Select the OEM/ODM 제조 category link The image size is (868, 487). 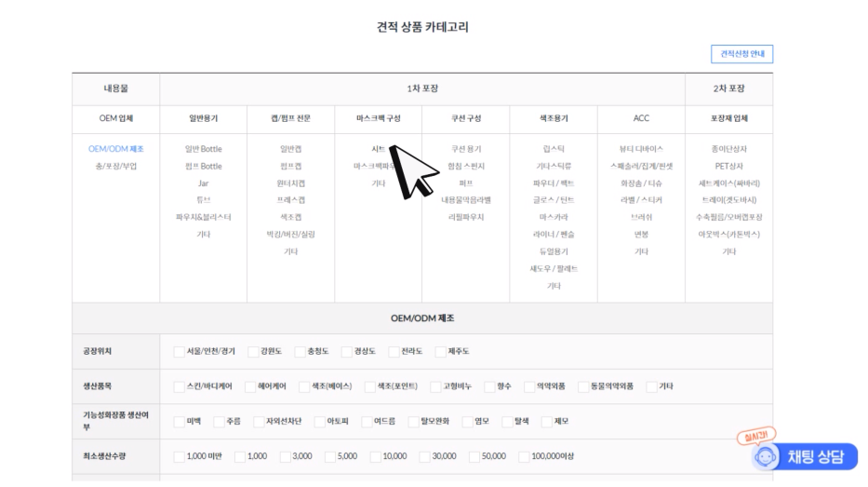point(115,149)
